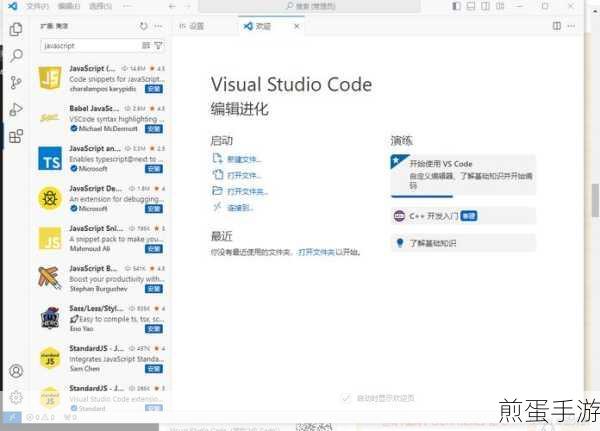Screen dimensions: 600x431
Task: Open the Explorer view in activity bar
Action: click(x=16, y=29)
